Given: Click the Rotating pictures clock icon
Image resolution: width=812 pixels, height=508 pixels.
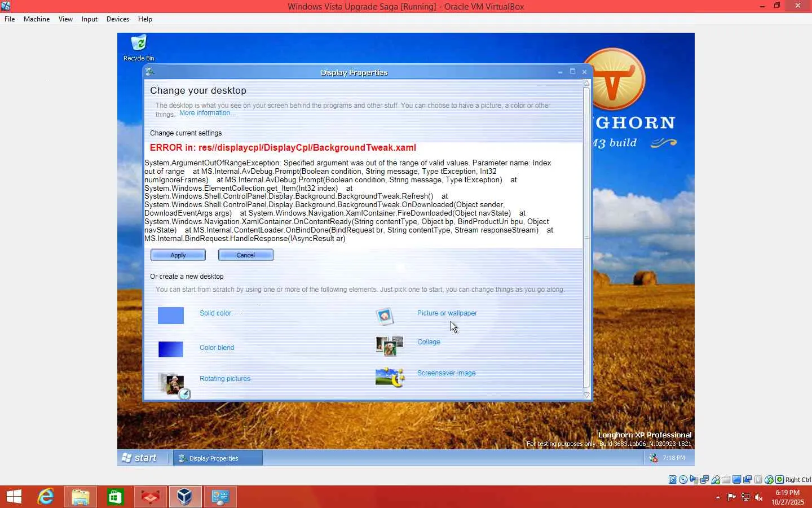Looking at the screenshot, I should (x=174, y=386).
